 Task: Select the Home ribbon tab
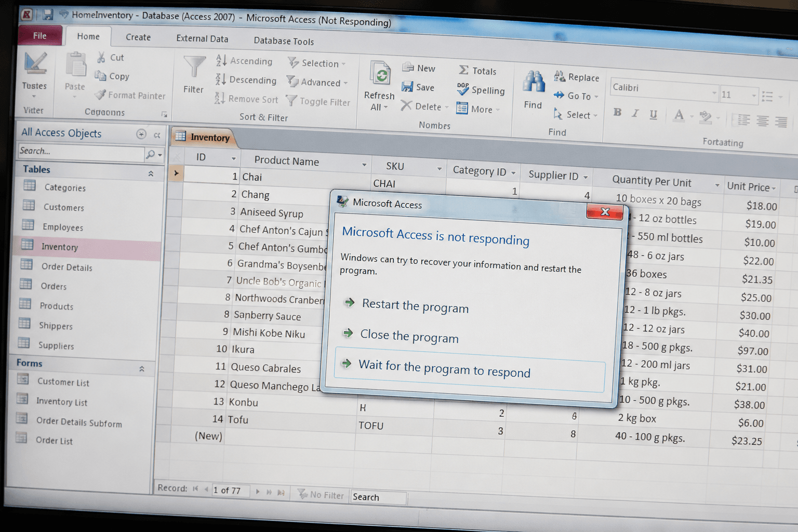coord(88,36)
